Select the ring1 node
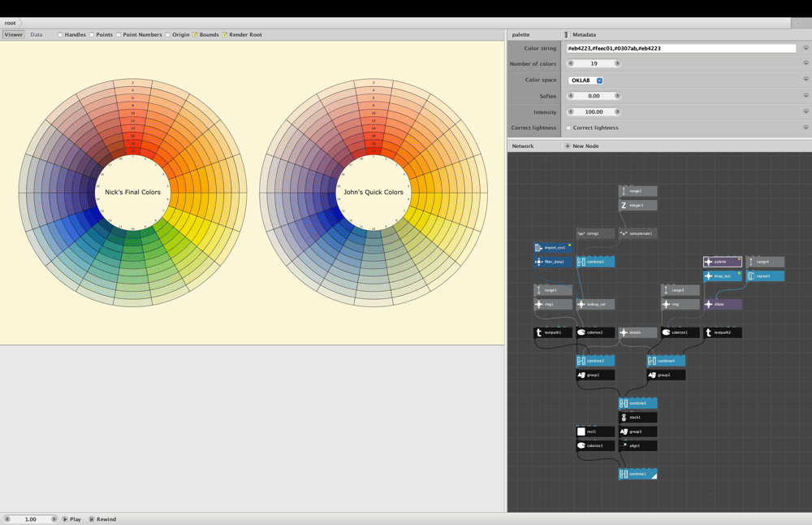 (x=553, y=304)
